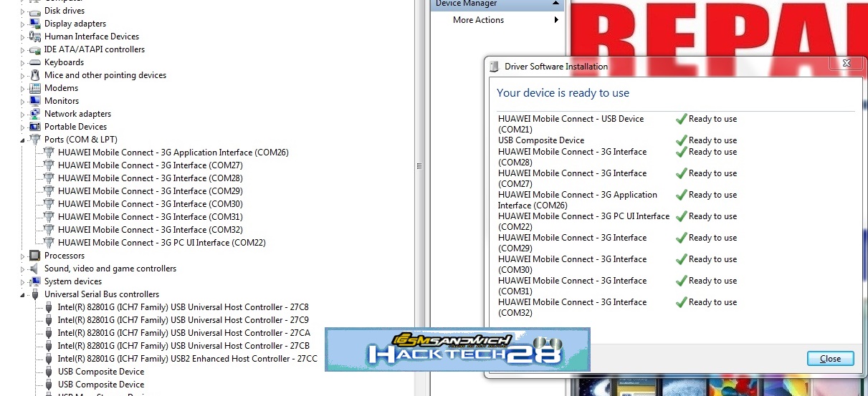
Task: Click port icon for 3G Application Interface (COM26)
Action: (x=49, y=153)
